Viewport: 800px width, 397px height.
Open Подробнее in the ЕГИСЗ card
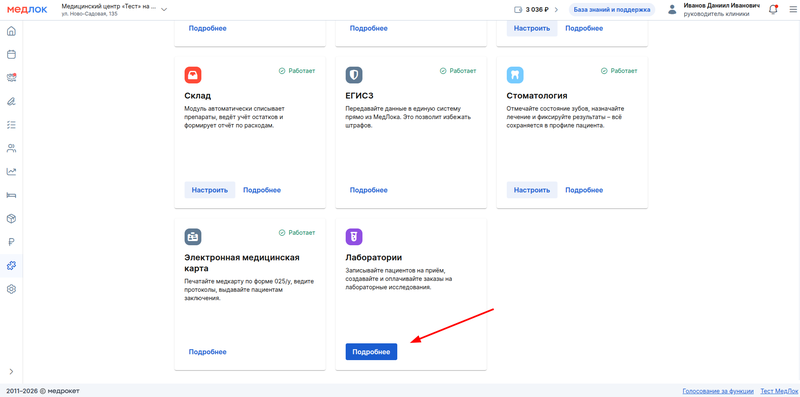click(x=368, y=190)
